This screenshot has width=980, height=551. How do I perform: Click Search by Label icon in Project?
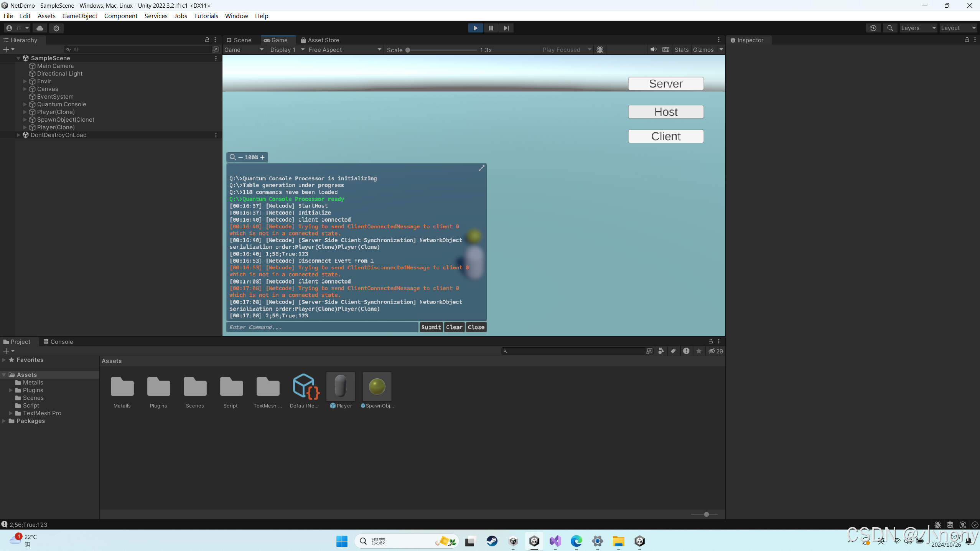tap(673, 351)
